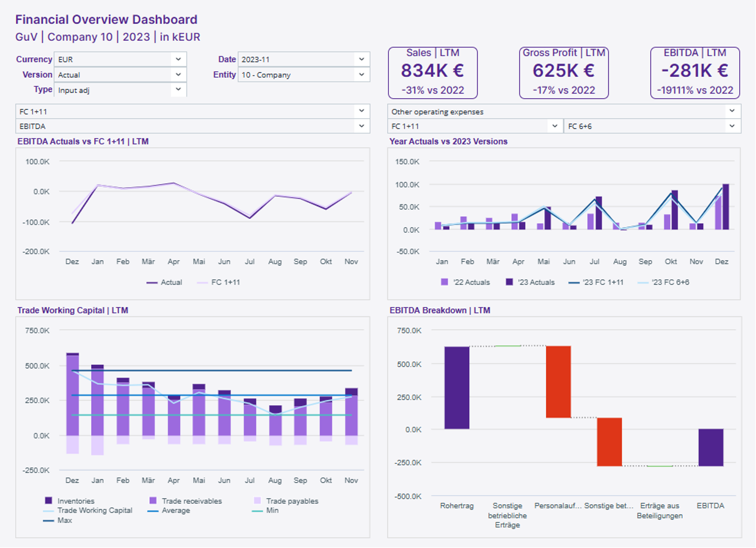Toggle the '22 Actuals legend entry
756x548 pixels.
click(x=466, y=282)
